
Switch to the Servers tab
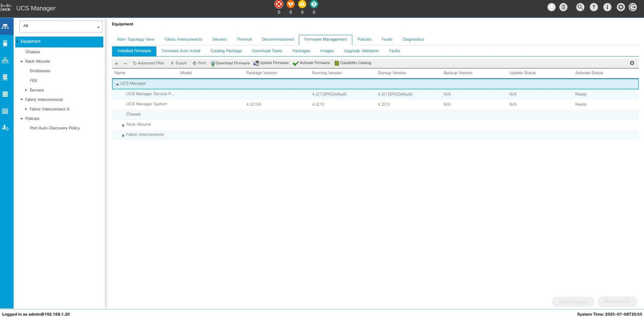[x=219, y=40]
